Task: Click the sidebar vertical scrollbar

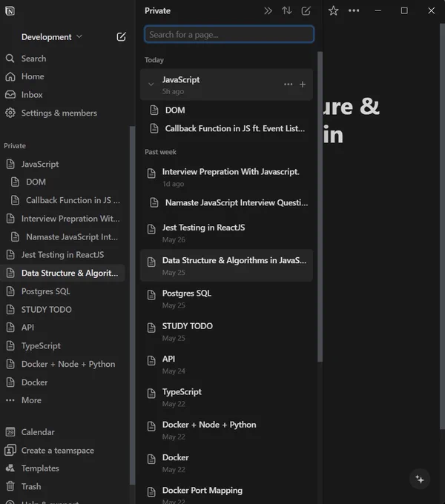Action: pyautogui.click(x=132, y=305)
